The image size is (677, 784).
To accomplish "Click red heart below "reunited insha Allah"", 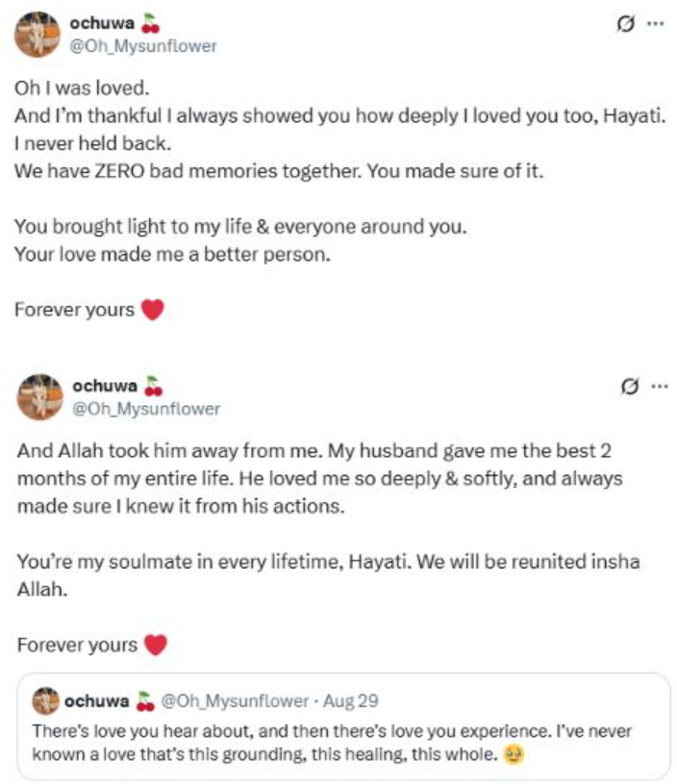I will [x=155, y=645].
